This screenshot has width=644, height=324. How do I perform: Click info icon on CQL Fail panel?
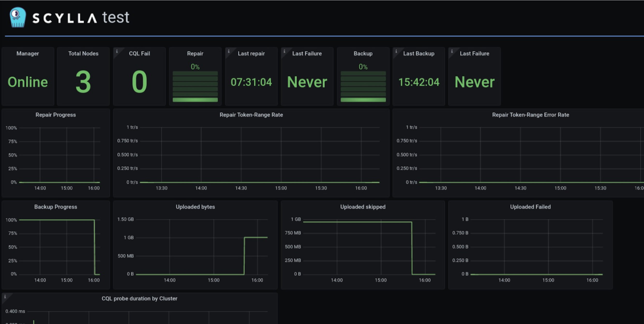(x=117, y=51)
